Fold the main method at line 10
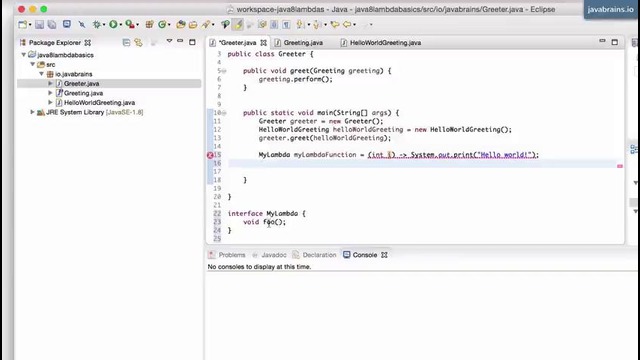Image resolution: width=640 pixels, height=360 pixels. 224,113
